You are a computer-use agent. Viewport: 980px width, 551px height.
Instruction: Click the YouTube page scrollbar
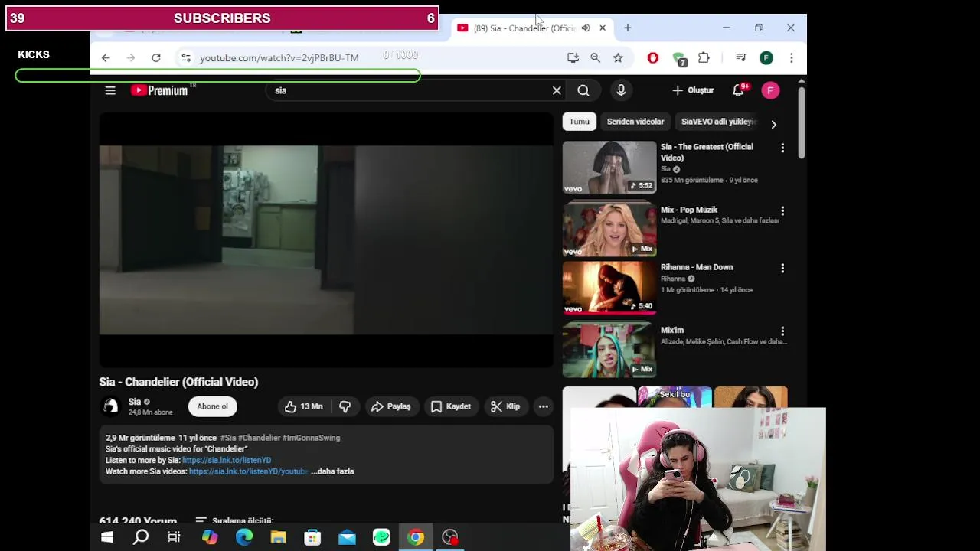801,122
